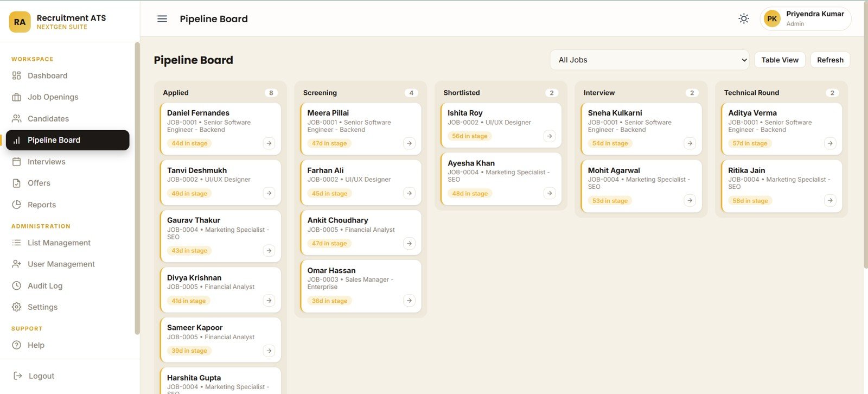Screen dimensions: 868x394
Task: Click 'JOB-0005 • Financial Analyst' under Ankit Choudhary
Action: [x=351, y=230]
